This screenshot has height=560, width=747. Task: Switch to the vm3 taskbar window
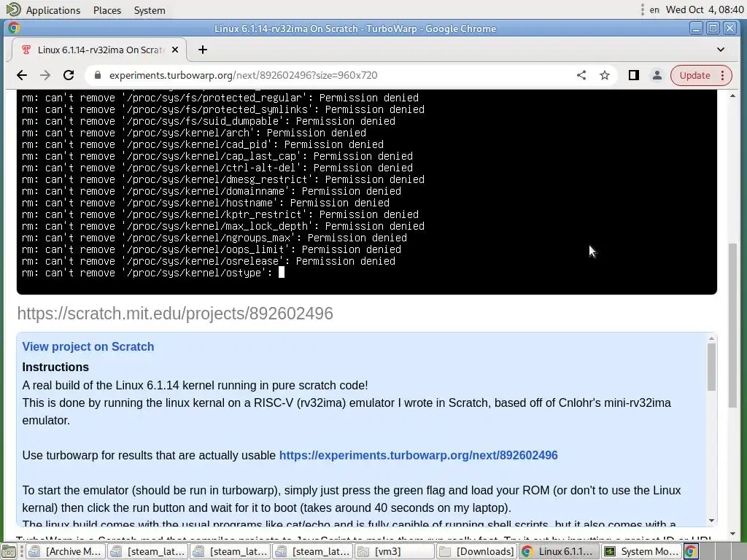pos(395,551)
